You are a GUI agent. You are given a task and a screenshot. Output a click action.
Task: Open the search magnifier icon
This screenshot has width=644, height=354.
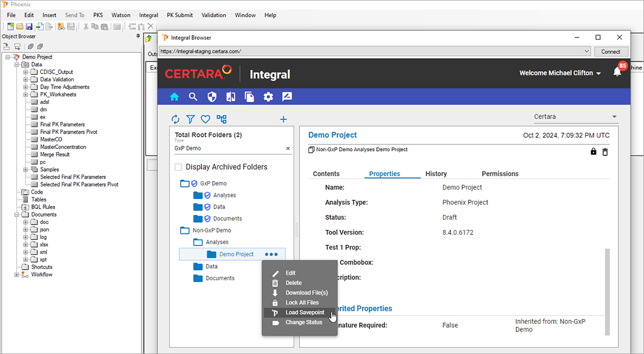click(193, 97)
